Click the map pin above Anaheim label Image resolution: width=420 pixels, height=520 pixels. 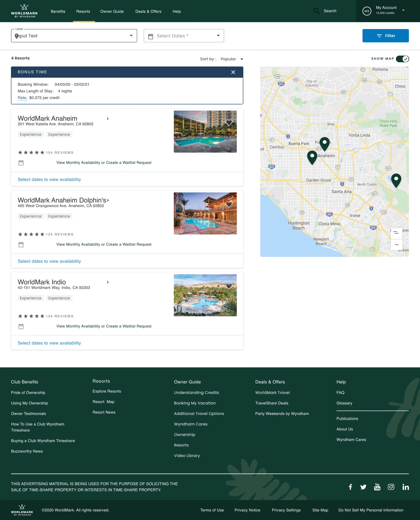coord(324,144)
